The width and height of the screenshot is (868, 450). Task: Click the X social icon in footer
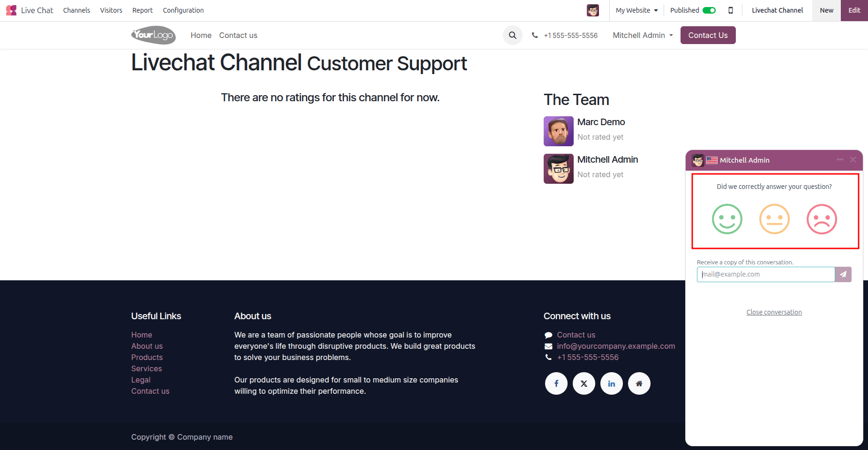(x=584, y=383)
